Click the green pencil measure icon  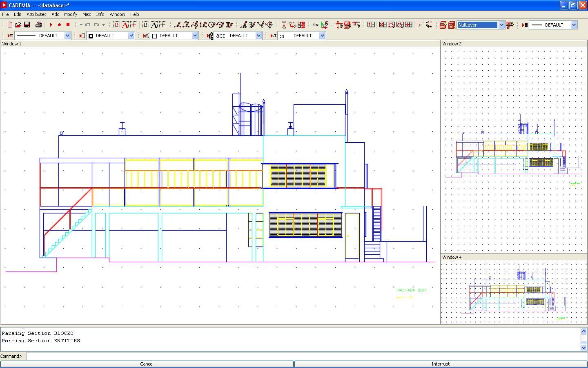point(325,25)
